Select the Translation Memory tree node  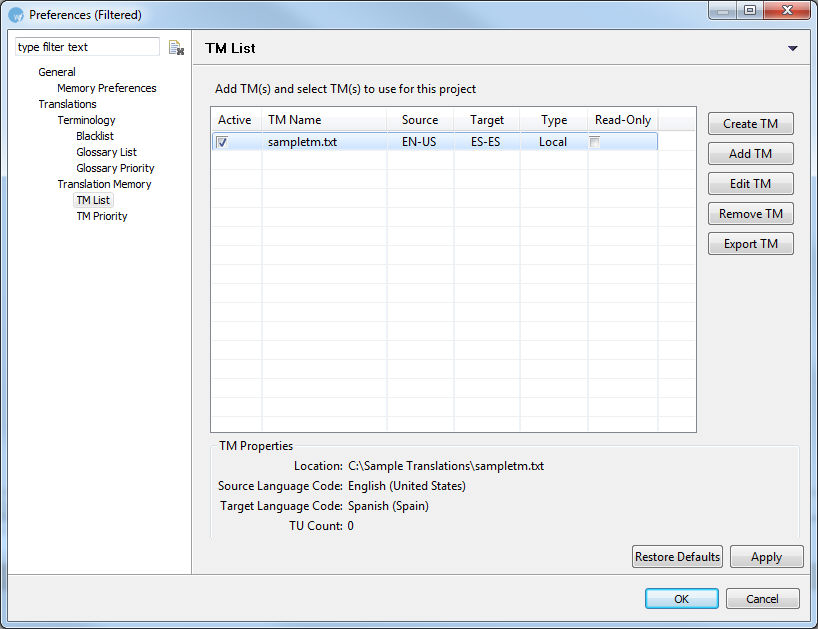[104, 184]
